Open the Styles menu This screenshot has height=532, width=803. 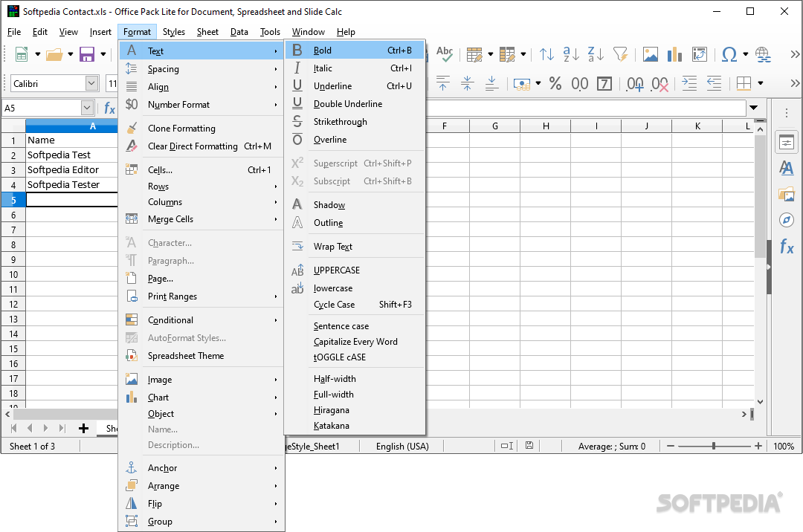point(173,32)
